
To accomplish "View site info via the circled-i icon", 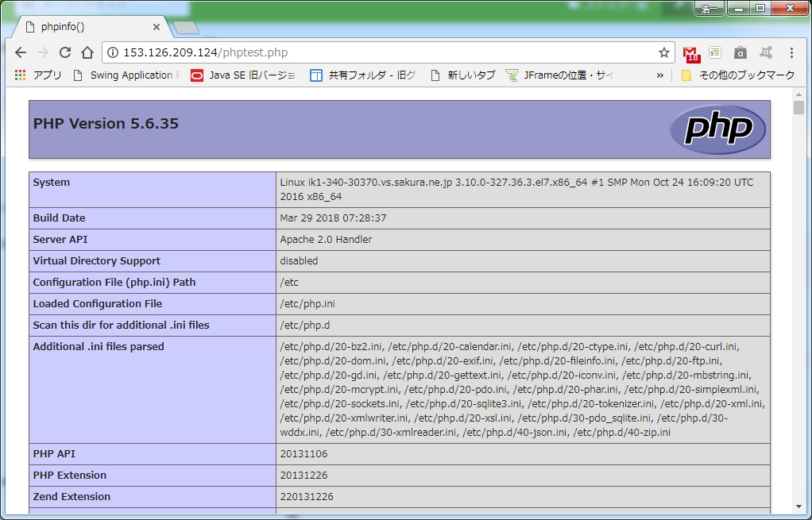I will point(113,52).
